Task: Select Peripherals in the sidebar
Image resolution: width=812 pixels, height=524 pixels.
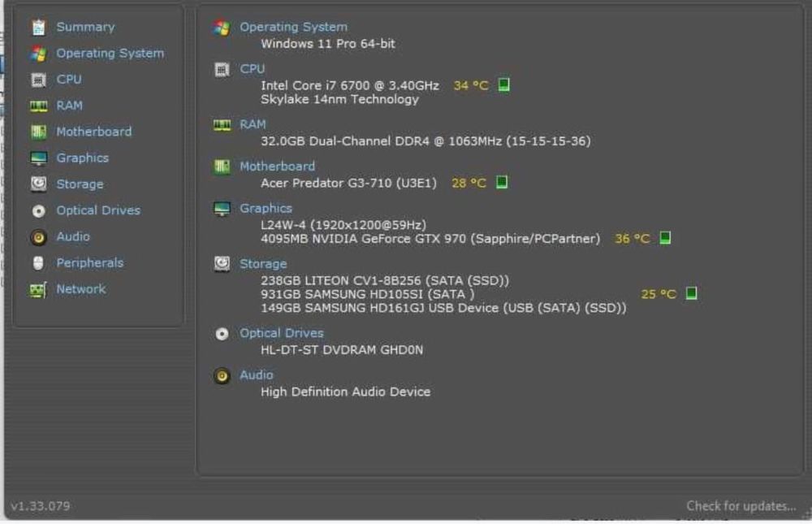Action: click(x=90, y=263)
